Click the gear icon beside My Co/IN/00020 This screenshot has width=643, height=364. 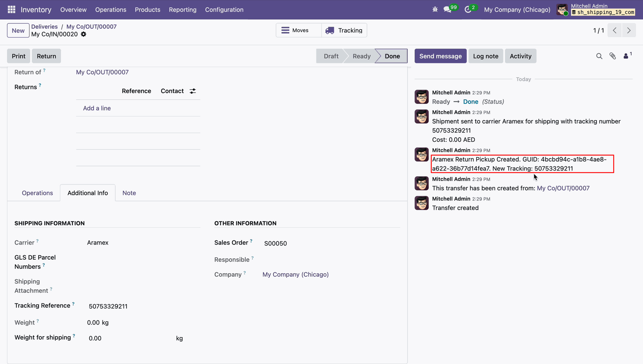[x=83, y=34]
